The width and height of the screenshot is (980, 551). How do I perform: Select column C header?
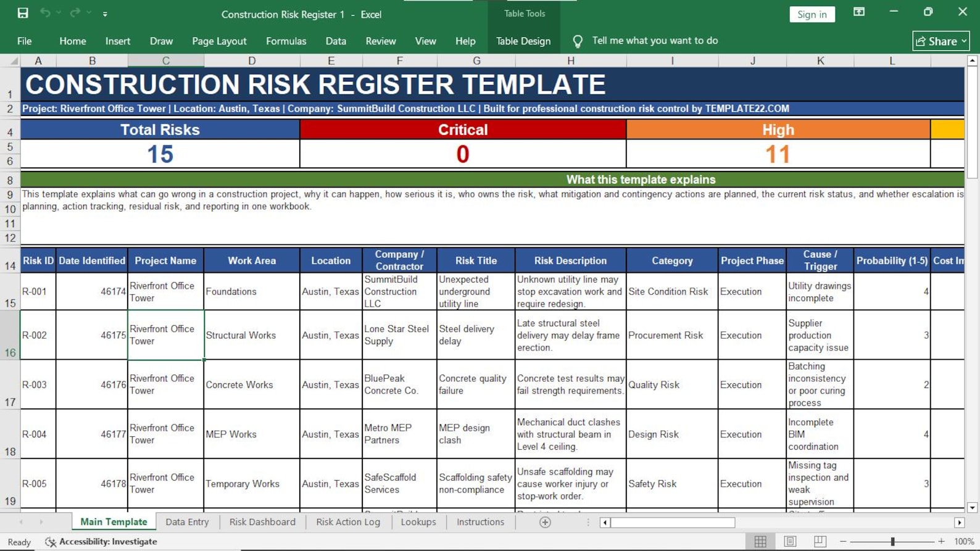pyautogui.click(x=166, y=60)
